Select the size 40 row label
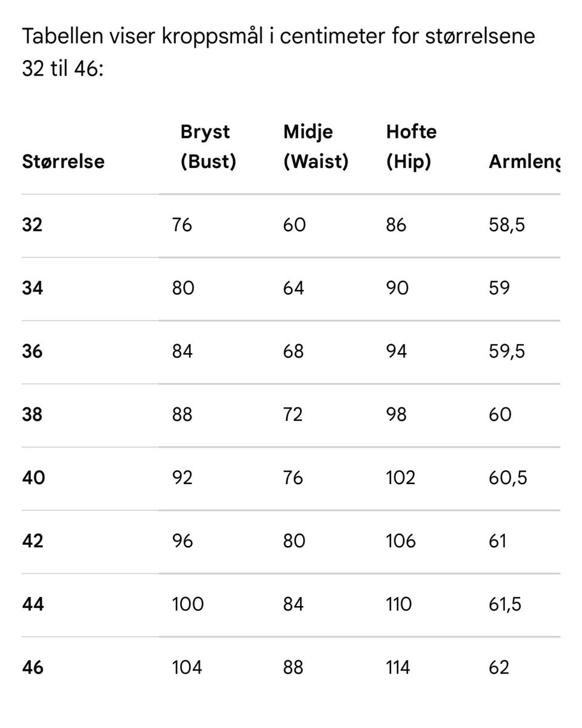 pos(33,477)
